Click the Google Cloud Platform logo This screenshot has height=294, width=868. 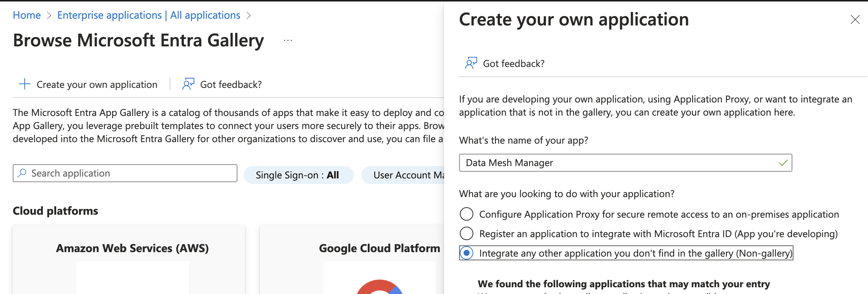point(379,287)
